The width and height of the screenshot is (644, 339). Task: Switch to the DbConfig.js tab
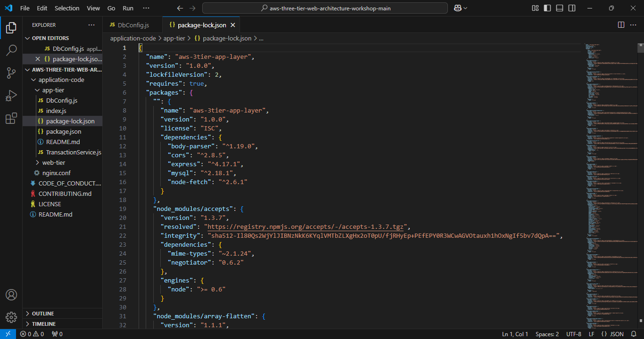pos(132,25)
